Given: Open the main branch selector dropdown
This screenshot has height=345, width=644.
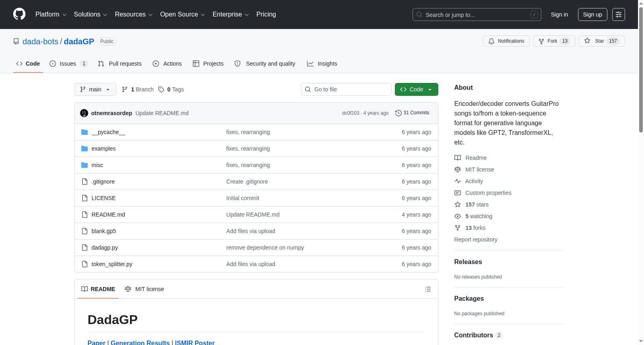Looking at the screenshot, I should [95, 89].
